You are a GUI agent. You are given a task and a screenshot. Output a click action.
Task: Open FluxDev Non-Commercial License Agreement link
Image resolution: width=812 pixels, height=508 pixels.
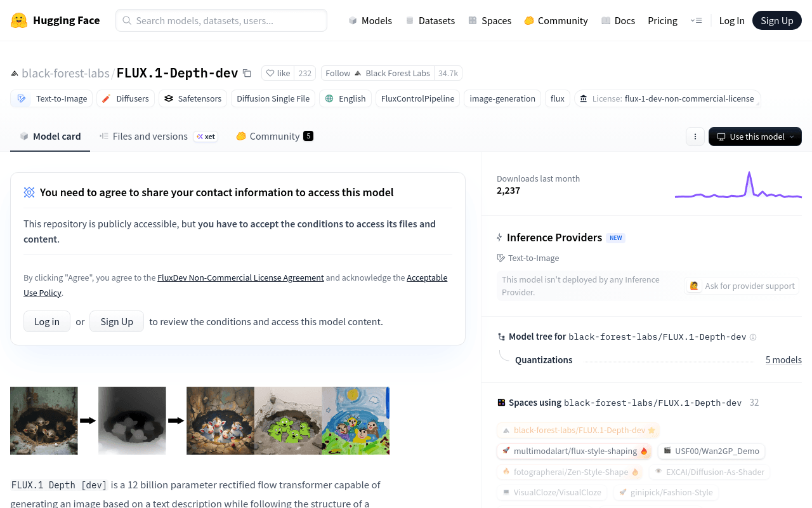240,277
